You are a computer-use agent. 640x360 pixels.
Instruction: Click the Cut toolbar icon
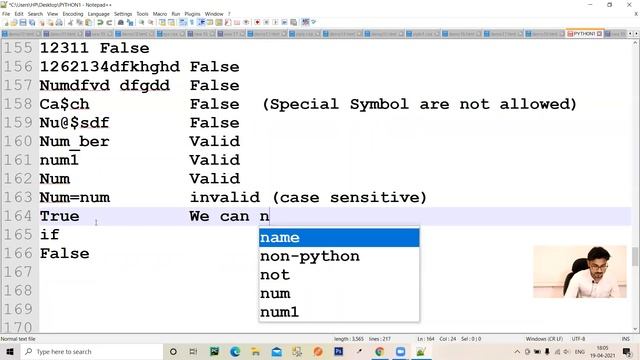(71, 22)
